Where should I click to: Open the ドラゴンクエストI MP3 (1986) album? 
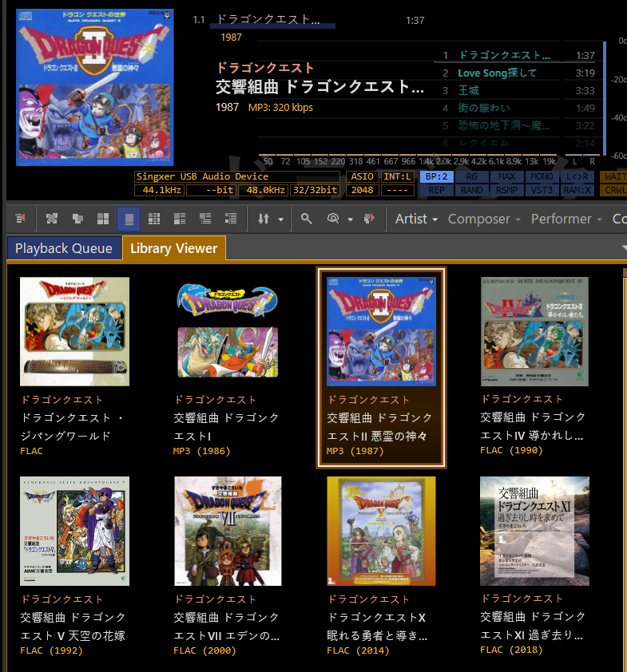click(228, 332)
